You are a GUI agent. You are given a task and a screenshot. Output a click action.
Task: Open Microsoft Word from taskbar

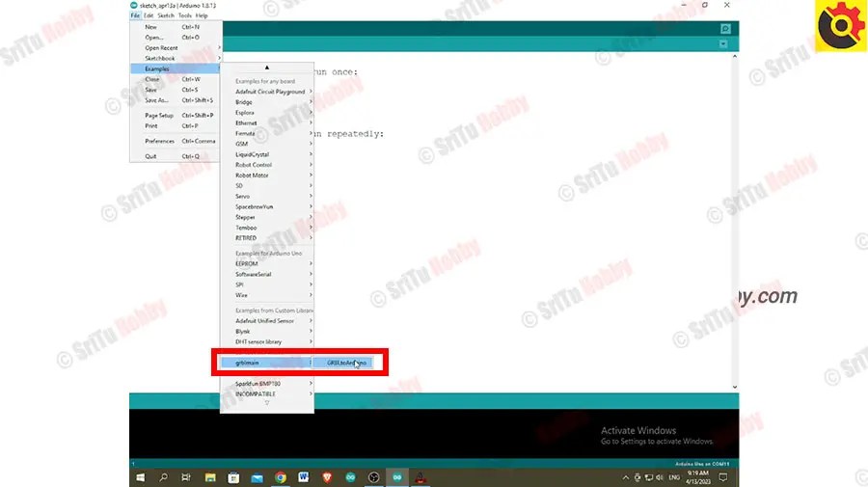click(x=304, y=477)
